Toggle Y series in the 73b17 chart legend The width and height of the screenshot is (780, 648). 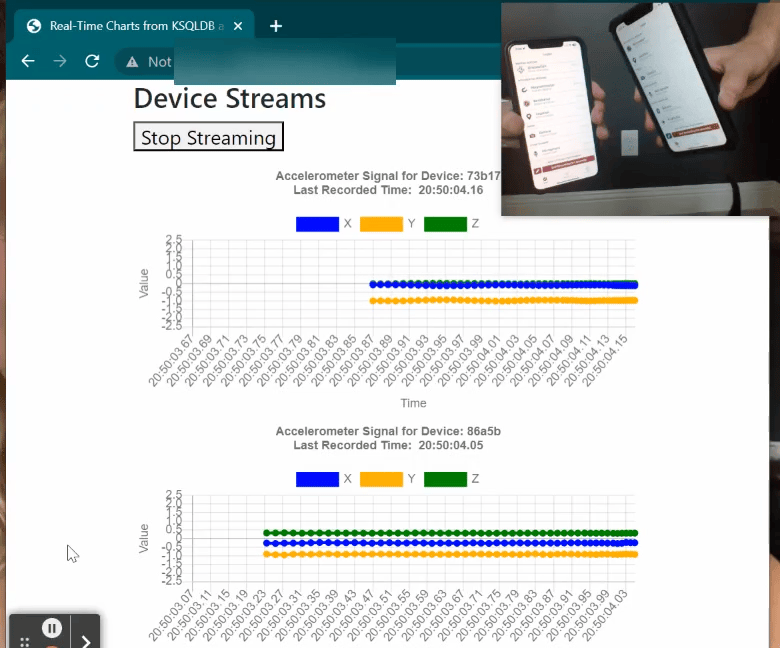(x=387, y=224)
